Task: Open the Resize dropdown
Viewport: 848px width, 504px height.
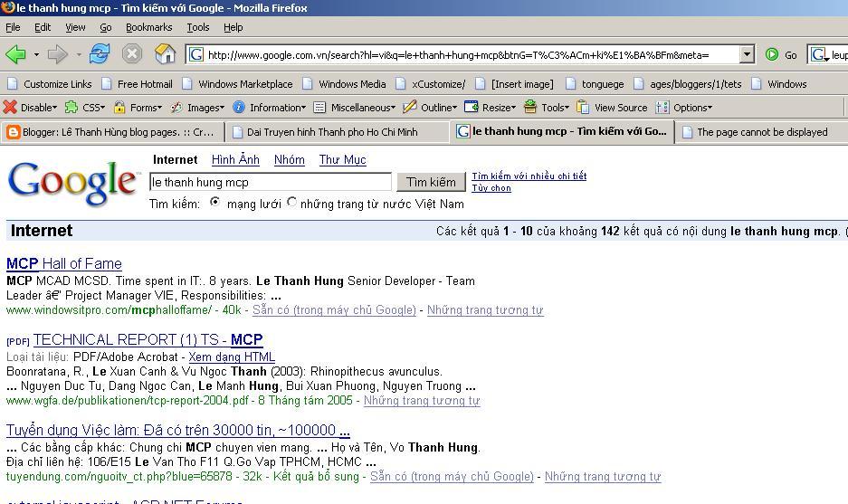Action: pyautogui.click(x=490, y=108)
